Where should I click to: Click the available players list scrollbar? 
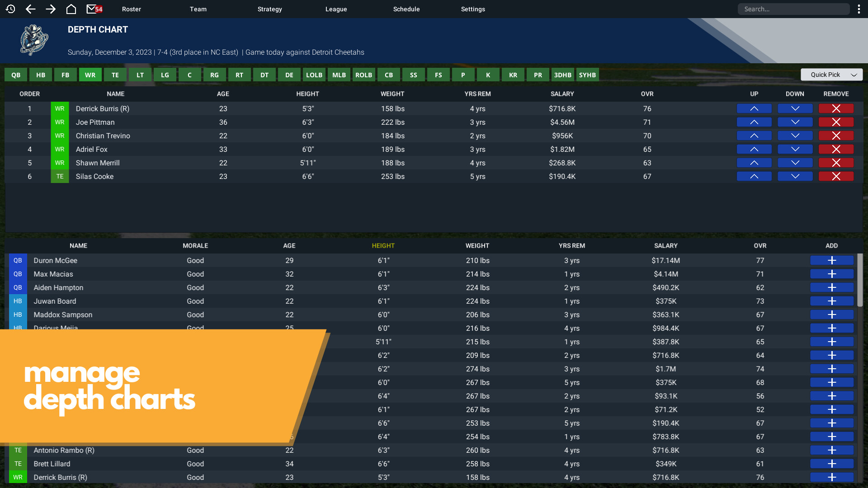(x=860, y=280)
